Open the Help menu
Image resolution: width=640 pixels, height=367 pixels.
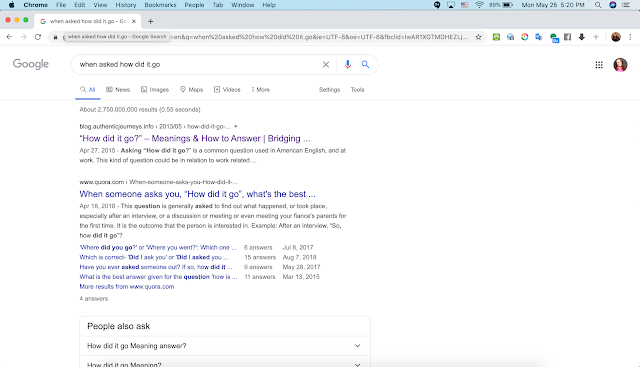[269, 5]
